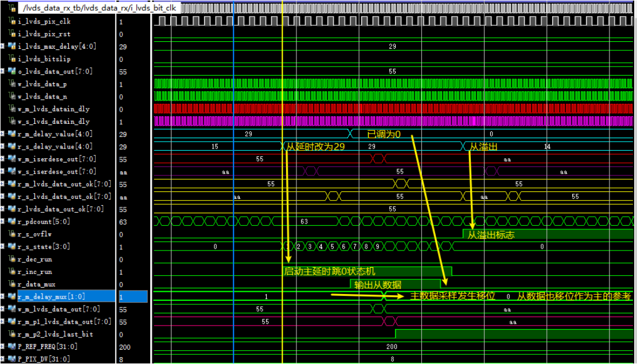Select the w_s_iserdese_out[7:0] signal name

pos(56,172)
